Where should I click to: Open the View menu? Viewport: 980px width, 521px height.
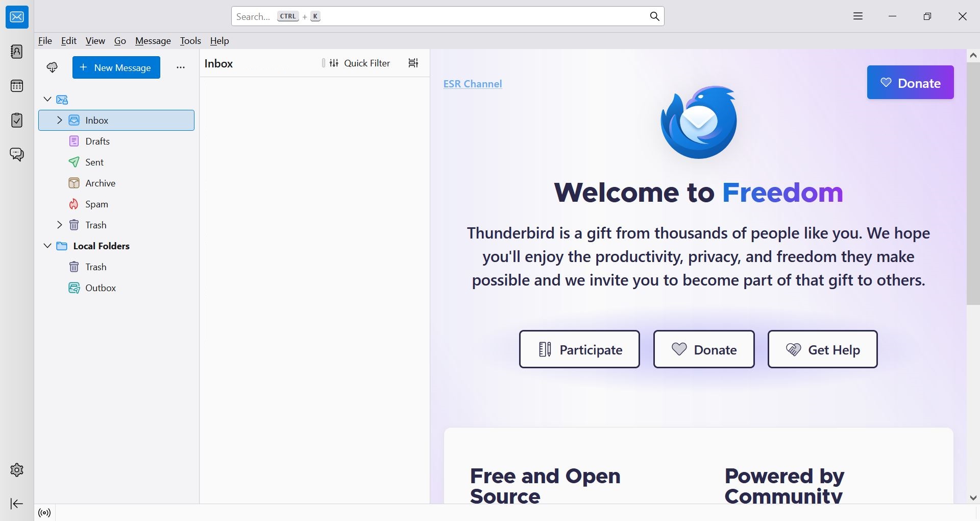[x=95, y=41]
